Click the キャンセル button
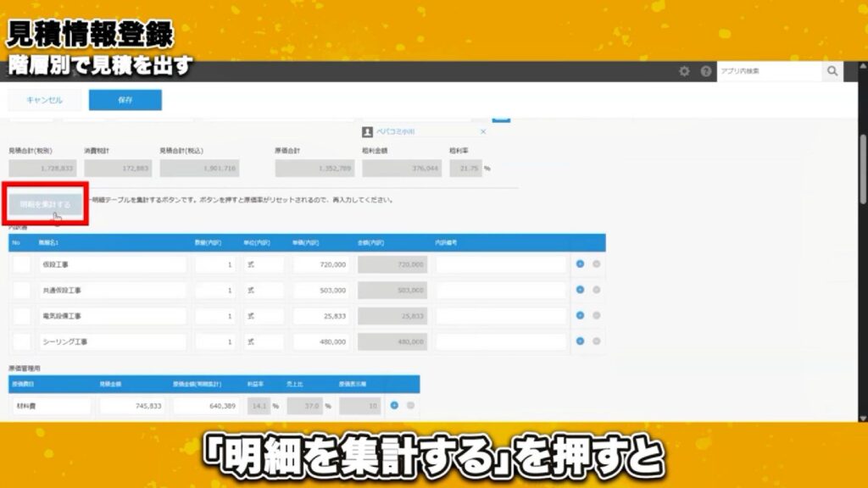 44,100
